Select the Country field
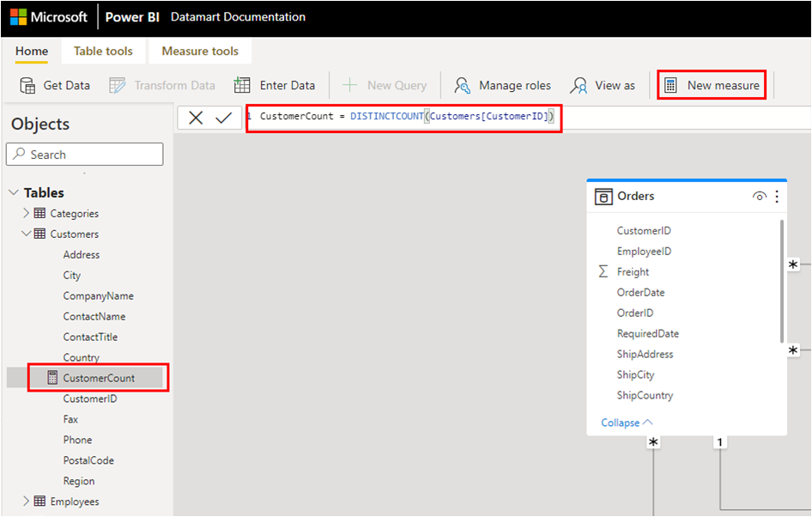Screen dimensions: 812x517 (x=82, y=357)
